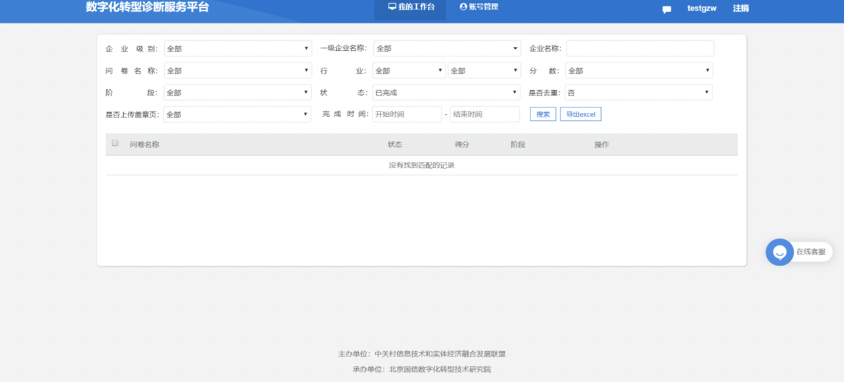Image resolution: width=844 pixels, height=382 pixels.
Task: Switch to 账号管理 tab
Action: point(479,7)
